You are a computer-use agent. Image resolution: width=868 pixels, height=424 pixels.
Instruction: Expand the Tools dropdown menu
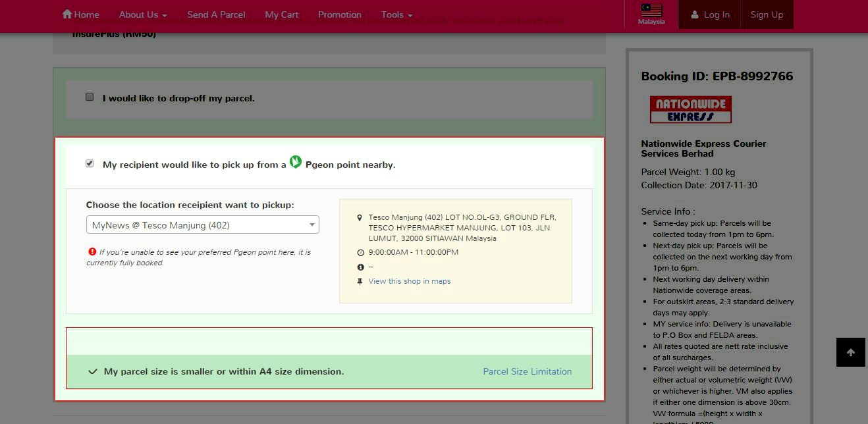click(x=396, y=14)
